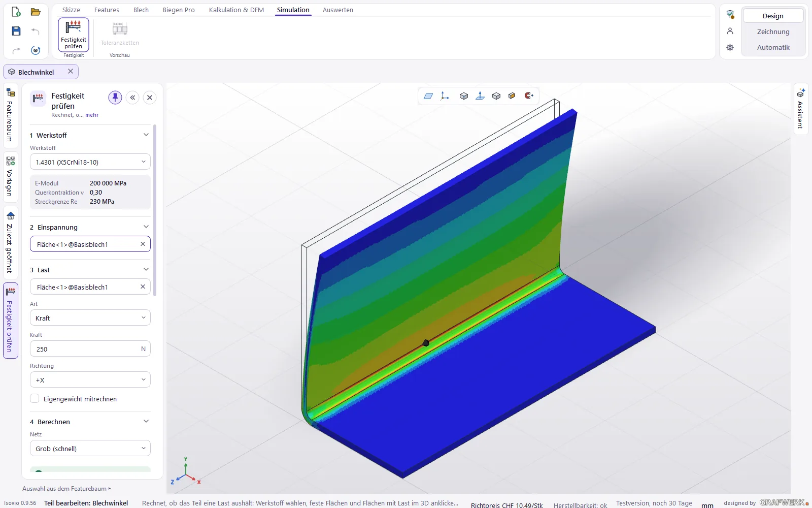Open the Assistent side panel
Viewport: 812px width, 508px height.
[800, 109]
